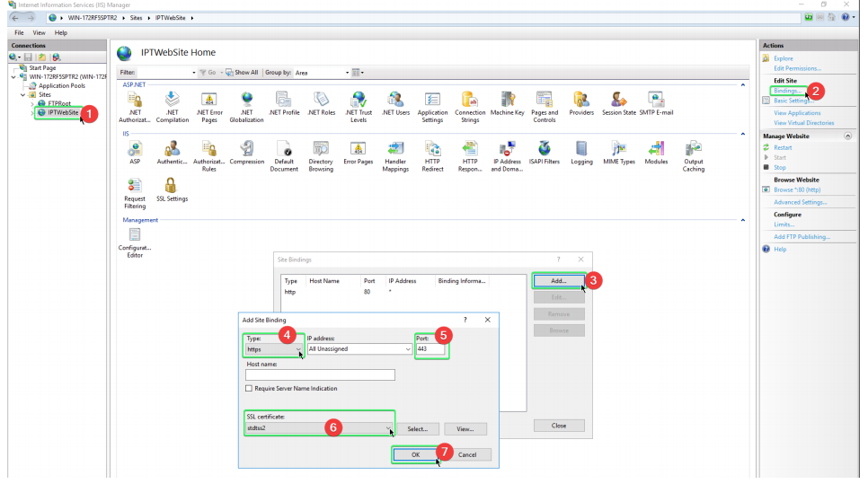Open the File menu
The image size is (868, 484).
click(x=20, y=32)
